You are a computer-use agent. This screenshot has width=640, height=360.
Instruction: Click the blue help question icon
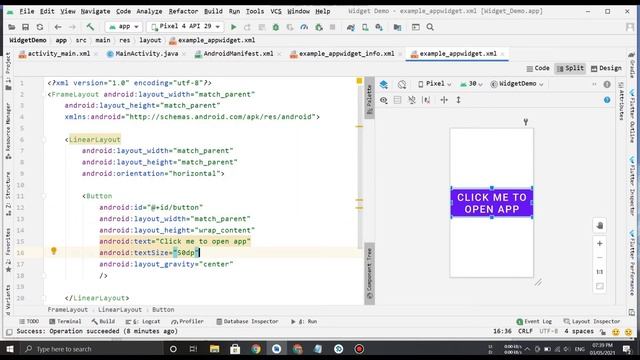[x=607, y=100]
